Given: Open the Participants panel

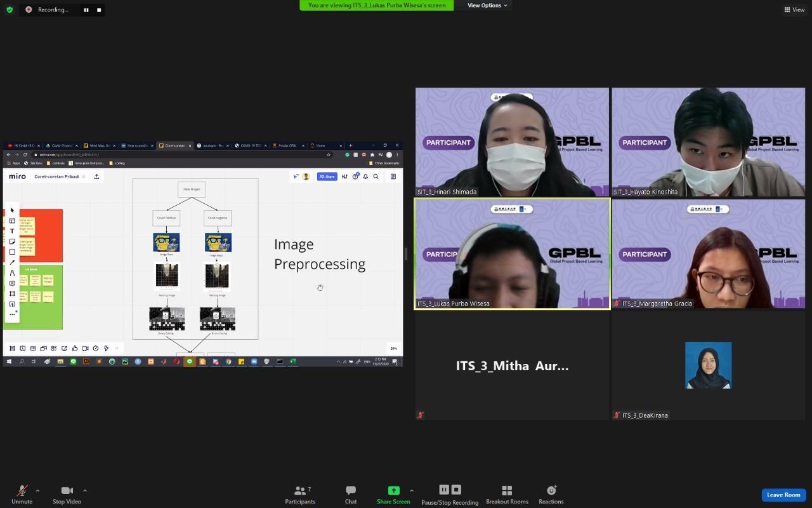Looking at the screenshot, I should [x=300, y=495].
